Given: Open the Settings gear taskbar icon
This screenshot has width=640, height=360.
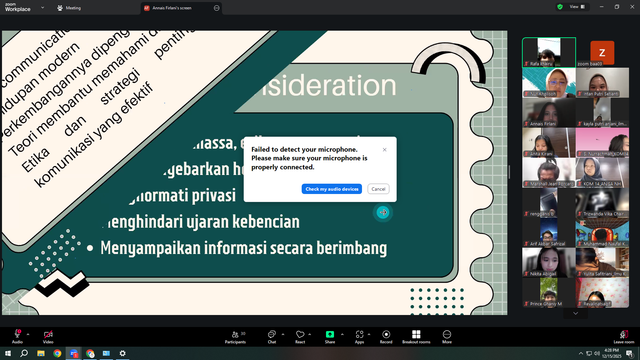Looking at the screenshot, I should (122, 353).
